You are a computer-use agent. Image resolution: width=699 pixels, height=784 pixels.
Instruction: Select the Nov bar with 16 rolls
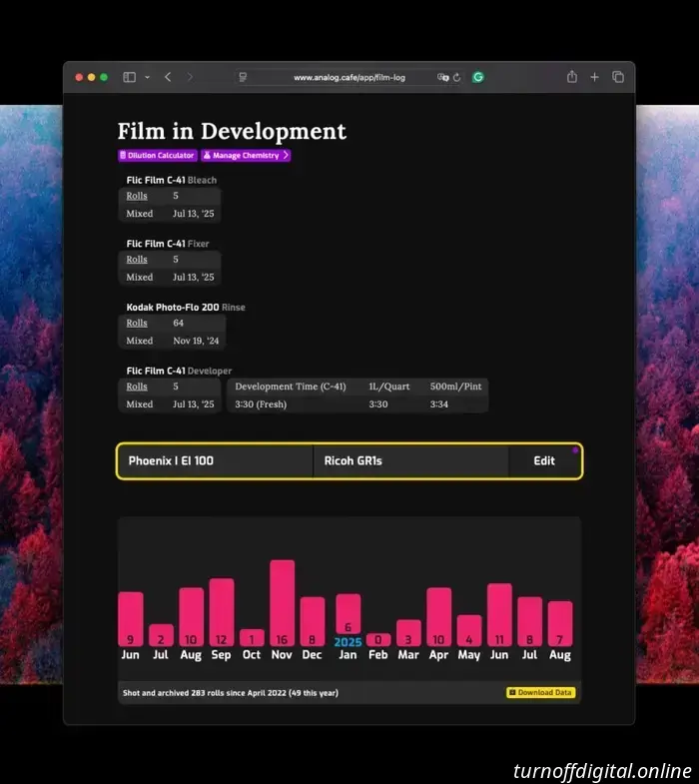[282, 603]
